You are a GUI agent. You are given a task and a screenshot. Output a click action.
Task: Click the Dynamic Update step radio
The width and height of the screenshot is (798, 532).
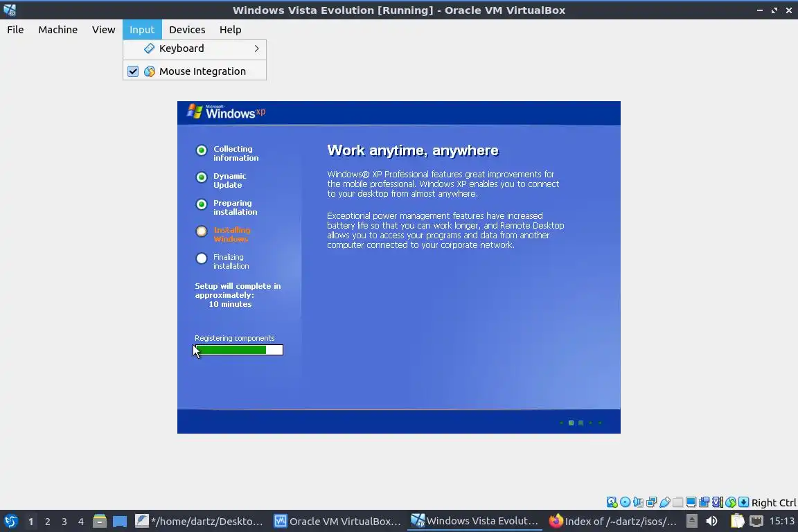click(202, 177)
